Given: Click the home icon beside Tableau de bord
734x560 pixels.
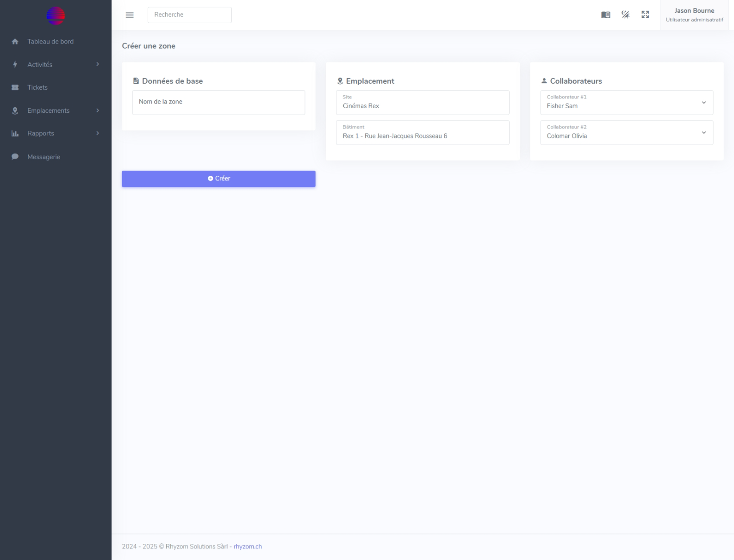Looking at the screenshot, I should click(x=15, y=42).
